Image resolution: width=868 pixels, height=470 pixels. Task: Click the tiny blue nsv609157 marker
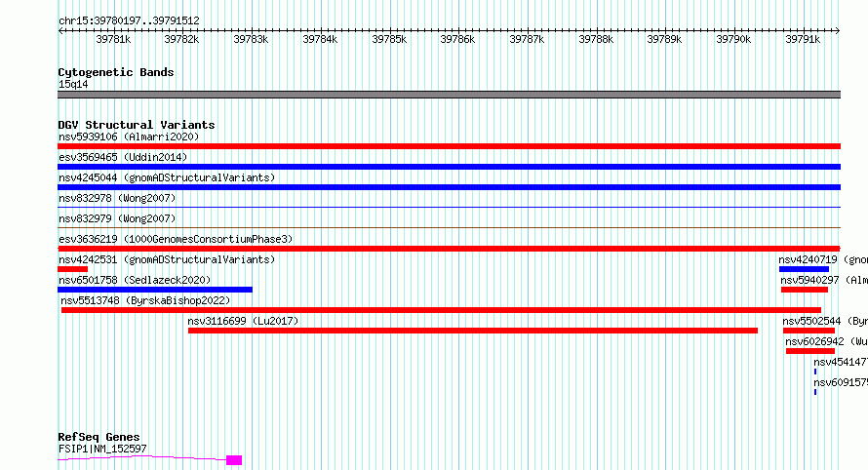[815, 392]
